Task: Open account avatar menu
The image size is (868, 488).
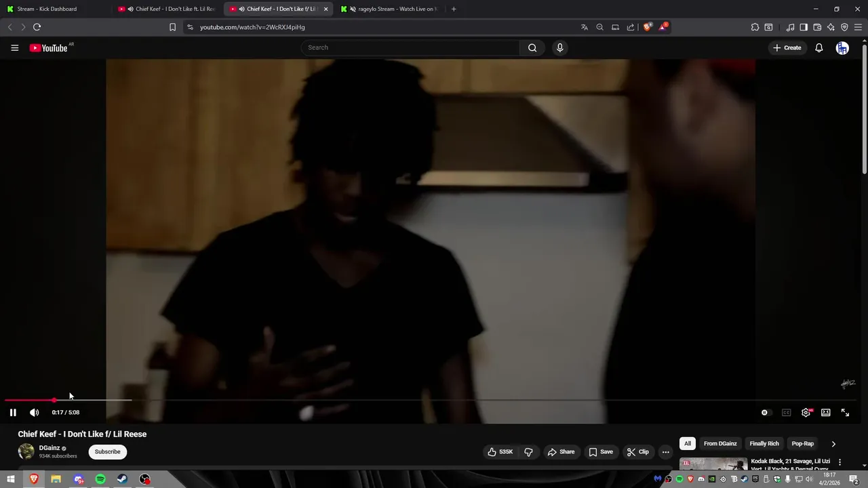Action: click(x=842, y=47)
